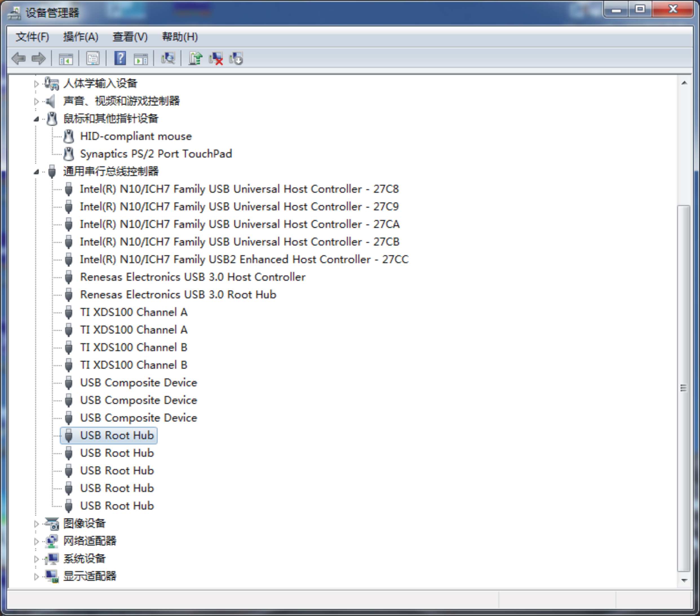Viewport: 700px width, 616px height.
Task: Click the Properties toolbar icon
Action: [93, 59]
